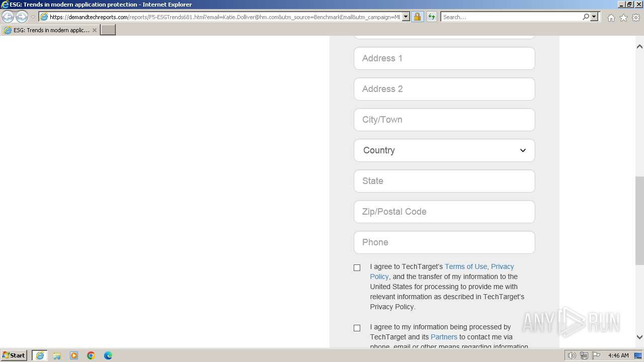Click the scrollbar up arrow

click(x=639, y=47)
